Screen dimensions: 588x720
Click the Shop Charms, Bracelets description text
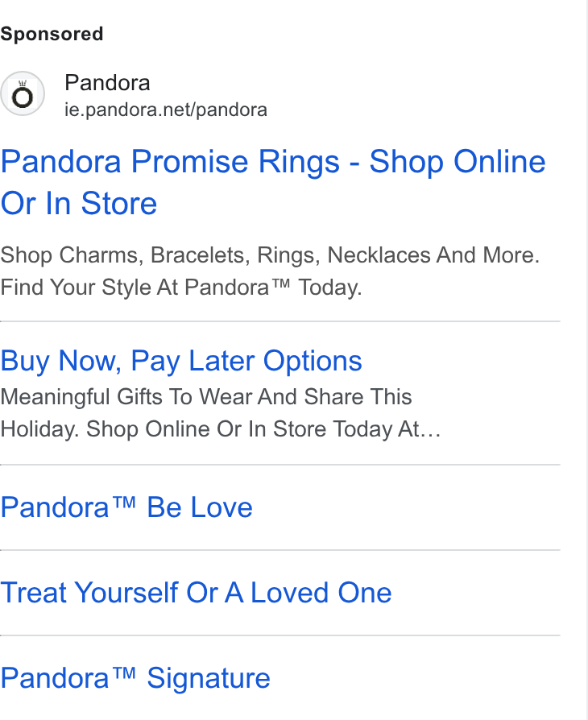(270, 255)
